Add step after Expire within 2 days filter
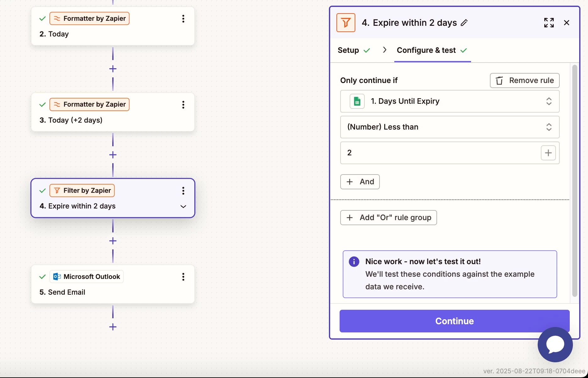 point(113,241)
